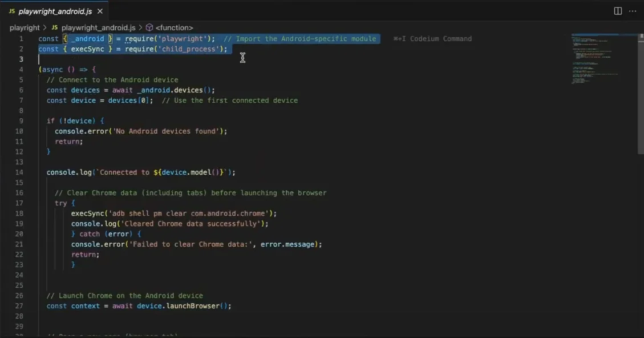Click '!device' condition on line 9
The width and height of the screenshot is (644, 338).
(77, 121)
